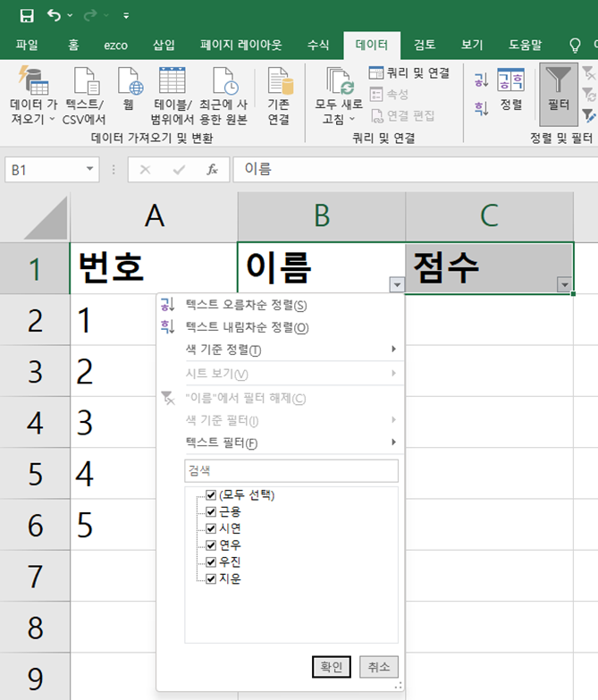Image resolution: width=598 pixels, height=700 pixels.
Task: Click the 검색 filter search box
Action: click(291, 470)
